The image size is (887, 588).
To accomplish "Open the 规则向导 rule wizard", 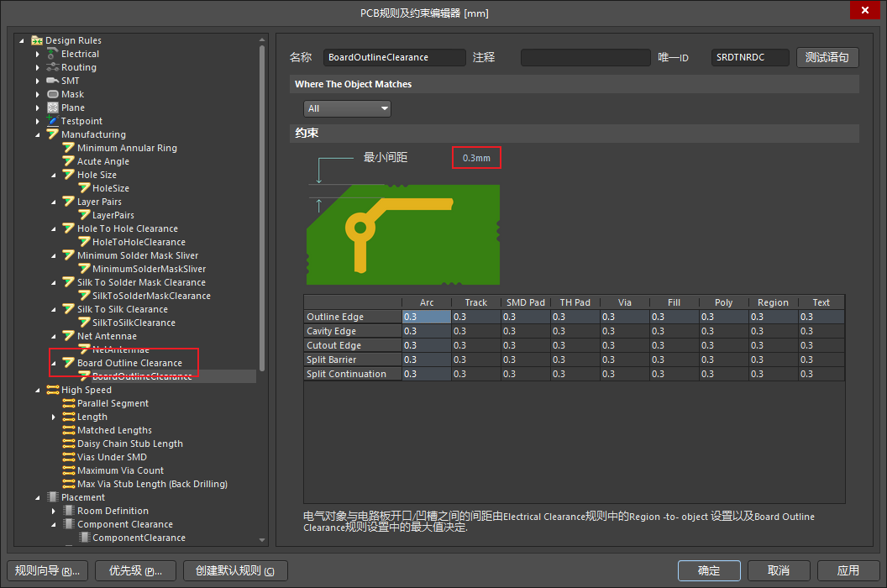I will pos(47,570).
